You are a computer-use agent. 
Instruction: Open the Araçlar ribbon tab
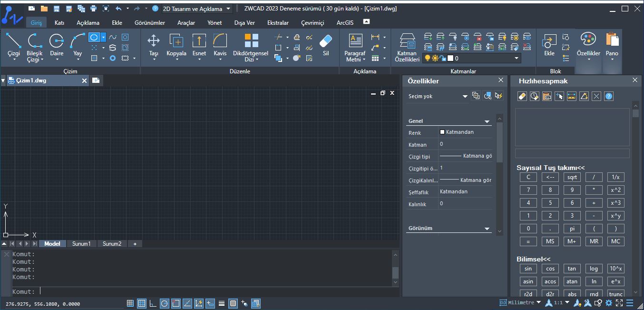coord(186,22)
